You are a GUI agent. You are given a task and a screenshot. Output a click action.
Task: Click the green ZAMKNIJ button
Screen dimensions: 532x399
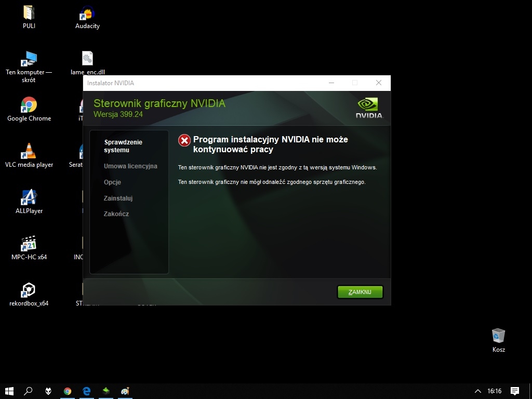tap(360, 292)
